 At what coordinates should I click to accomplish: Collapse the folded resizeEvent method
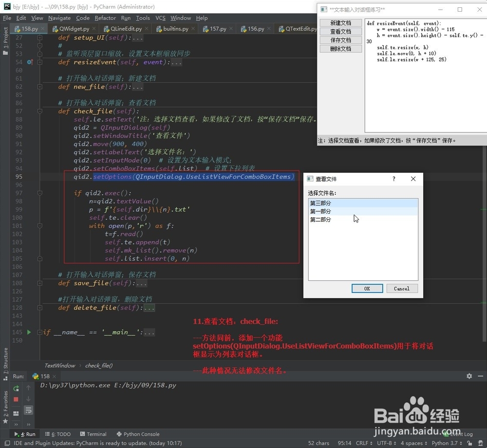click(x=40, y=62)
